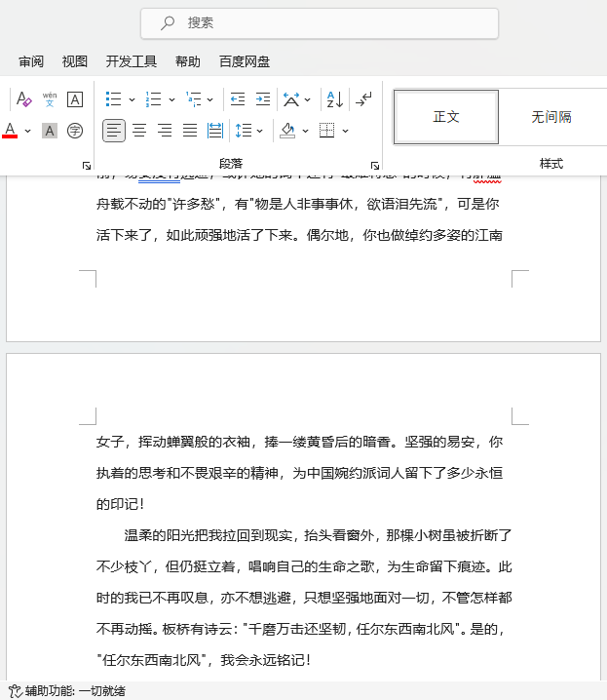The image size is (607, 700).
Task: Toggle align left
Action: 114,131
